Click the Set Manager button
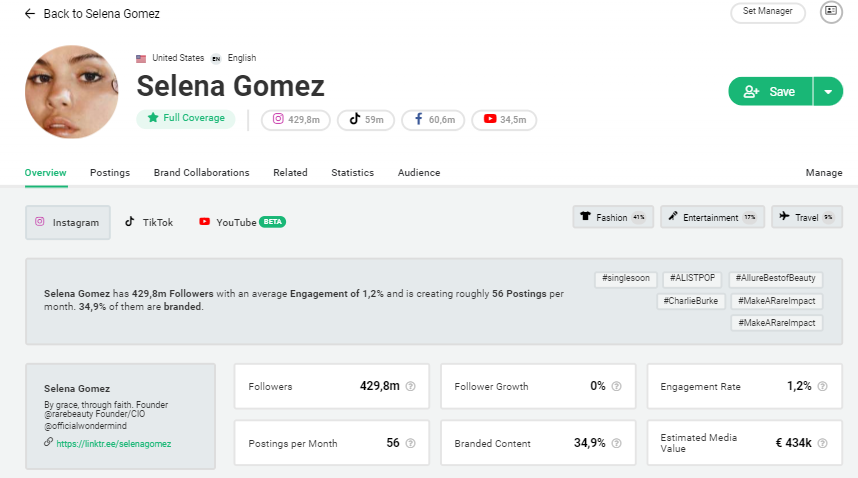 point(767,11)
